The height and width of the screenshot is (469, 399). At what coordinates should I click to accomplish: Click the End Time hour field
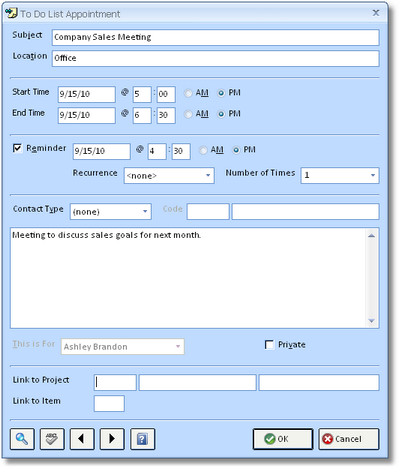[x=142, y=115]
